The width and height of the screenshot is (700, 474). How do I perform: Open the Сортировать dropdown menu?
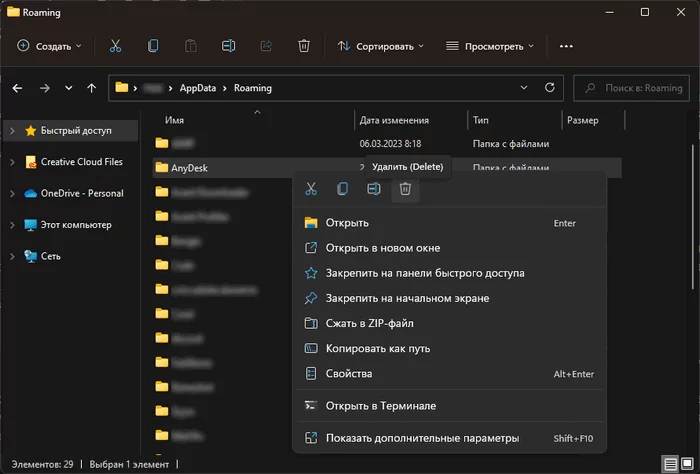[x=381, y=46]
